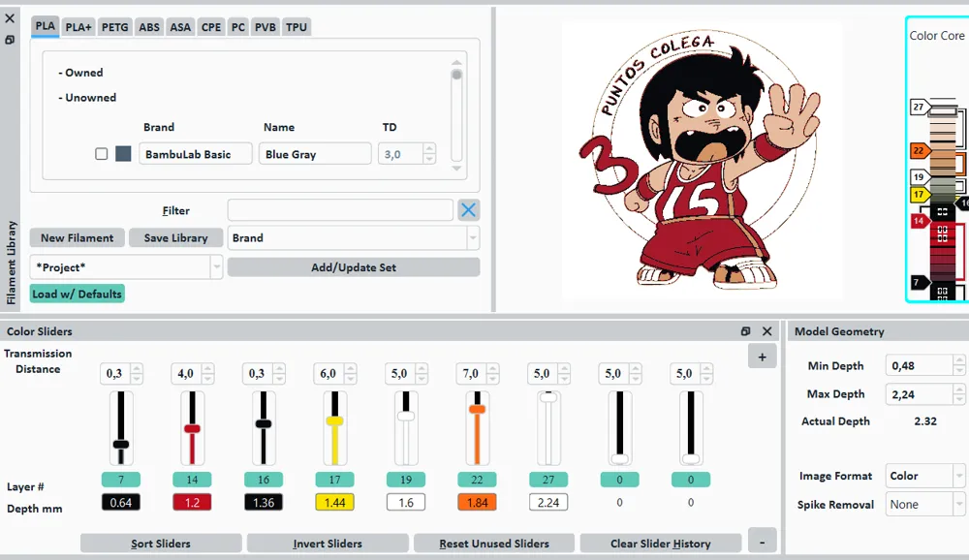Open the ABS tab
The width and height of the screenshot is (969, 560).
pyautogui.click(x=149, y=27)
